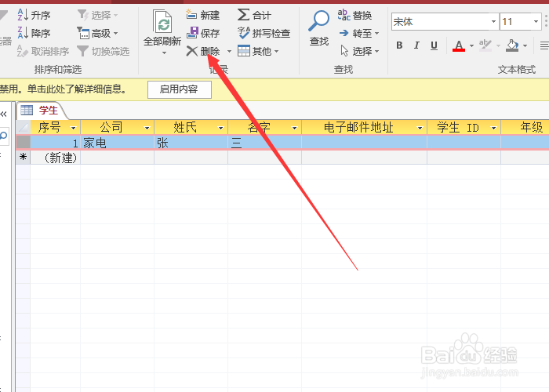This screenshot has height=392, width=549.
Task: Click the 启用内容 enable content button
Action: (x=180, y=89)
